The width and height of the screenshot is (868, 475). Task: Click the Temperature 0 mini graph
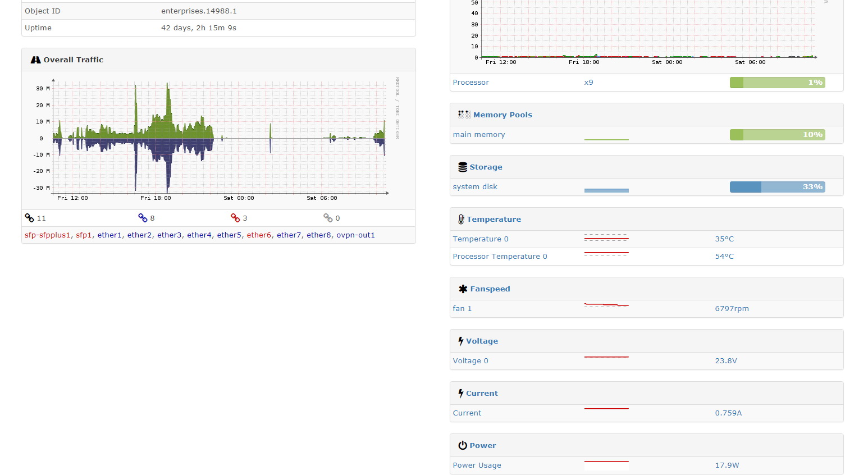[x=606, y=239]
